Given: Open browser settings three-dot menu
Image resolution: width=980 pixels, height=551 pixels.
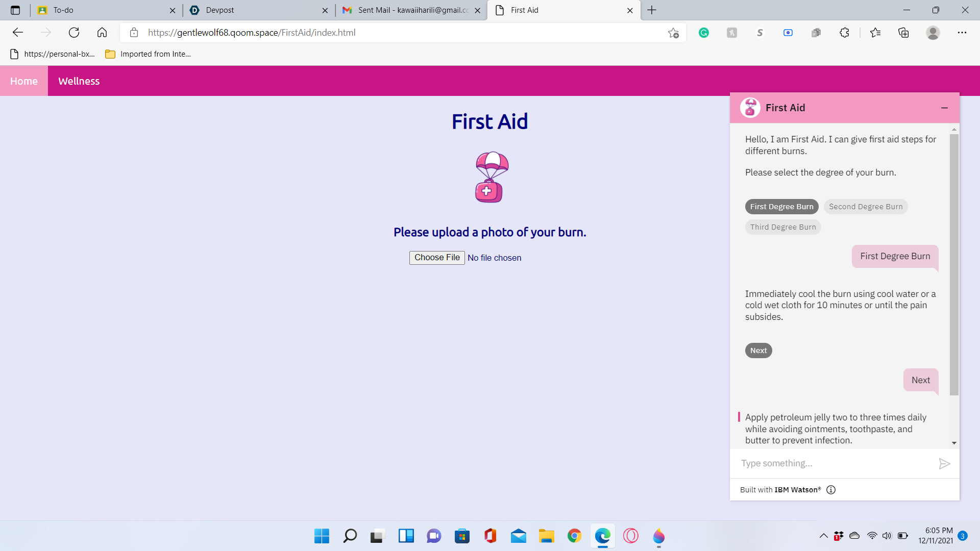Looking at the screenshot, I should 962,33.
